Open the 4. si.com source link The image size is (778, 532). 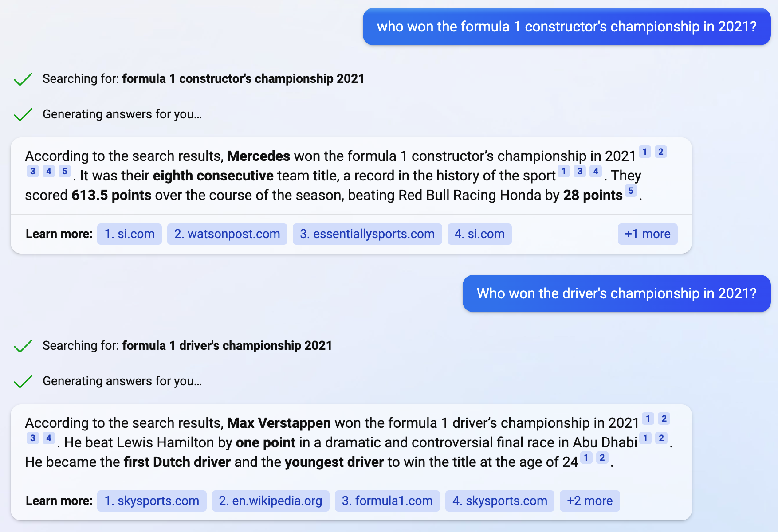click(479, 234)
